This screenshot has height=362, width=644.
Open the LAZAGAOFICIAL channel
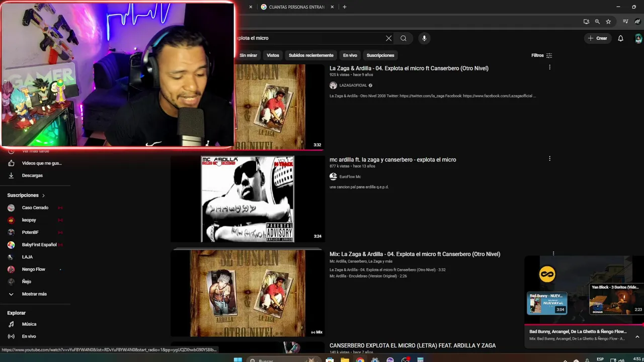(x=353, y=85)
